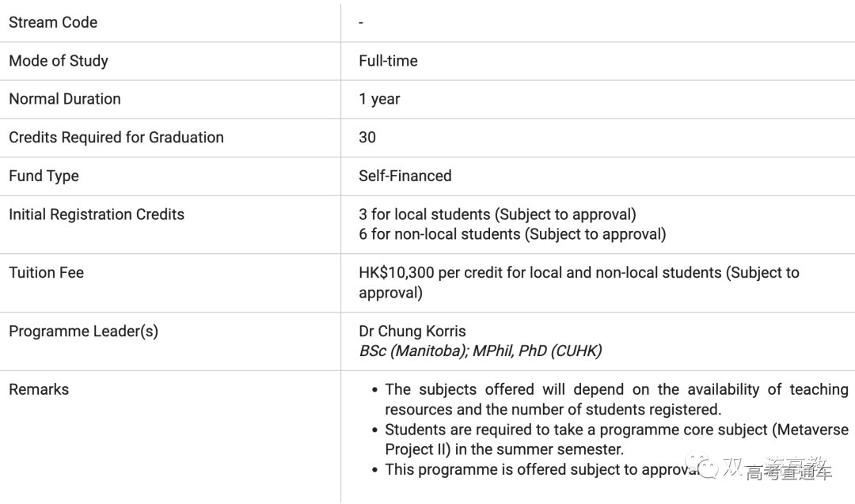Click the BSc (Manitoba) qualifications line

click(x=480, y=351)
